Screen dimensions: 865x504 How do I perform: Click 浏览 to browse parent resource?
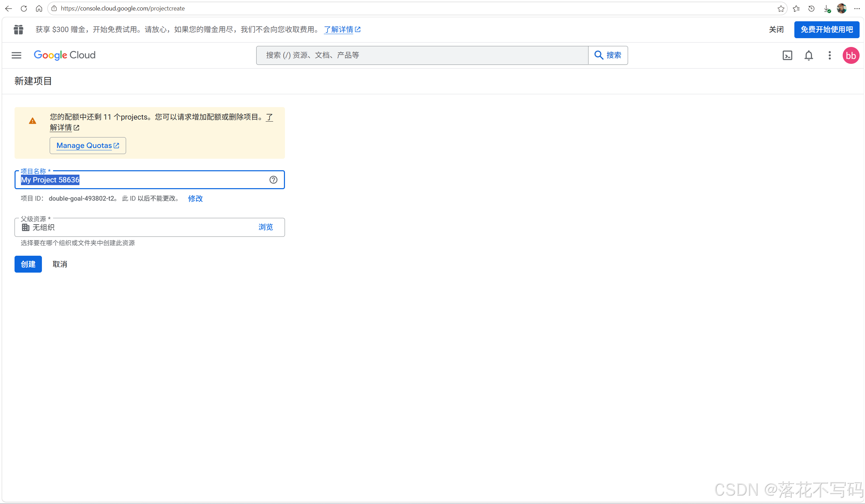tap(265, 227)
